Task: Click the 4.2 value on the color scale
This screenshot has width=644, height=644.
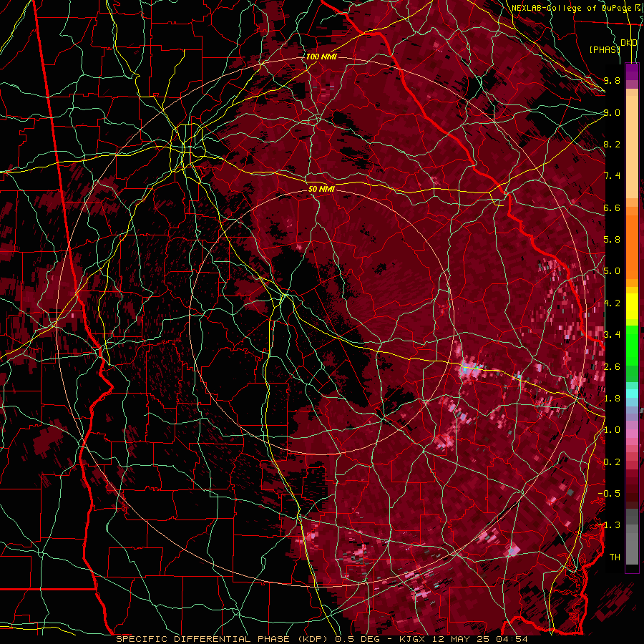Action: pos(612,303)
